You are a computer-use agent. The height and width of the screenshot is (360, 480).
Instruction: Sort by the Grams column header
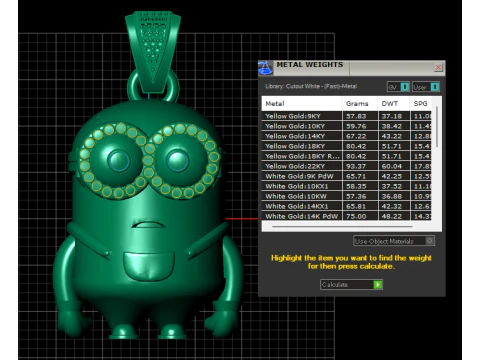point(360,104)
